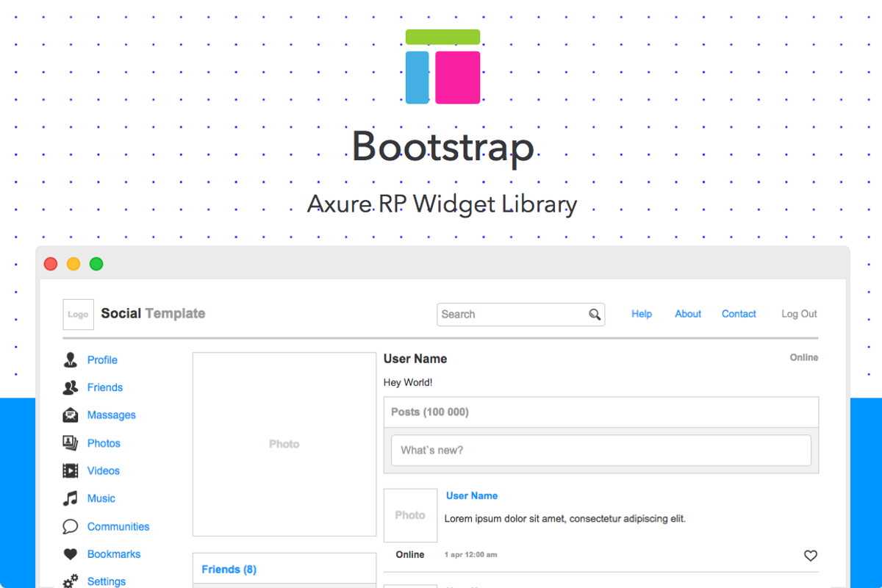Click the Axure RP Widget Library subtitle
This screenshot has height=588, width=882.
tap(442, 204)
